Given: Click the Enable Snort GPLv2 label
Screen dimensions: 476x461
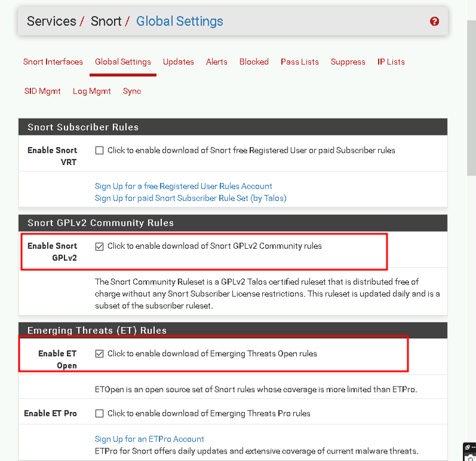Looking at the screenshot, I should pos(52,252).
